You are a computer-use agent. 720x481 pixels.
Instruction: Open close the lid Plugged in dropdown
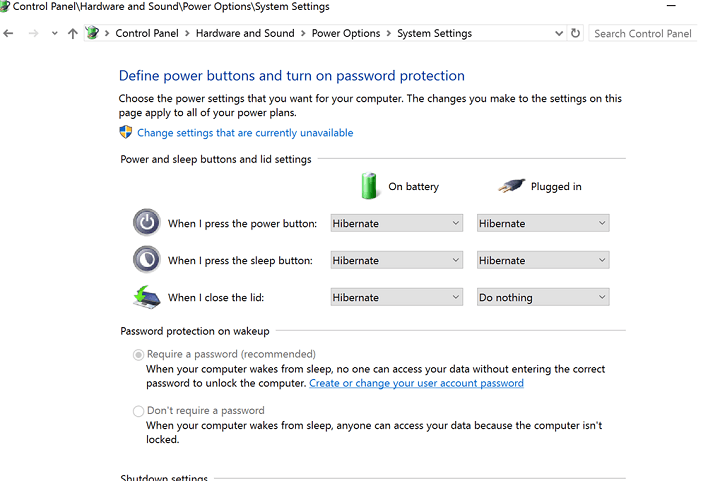point(543,297)
